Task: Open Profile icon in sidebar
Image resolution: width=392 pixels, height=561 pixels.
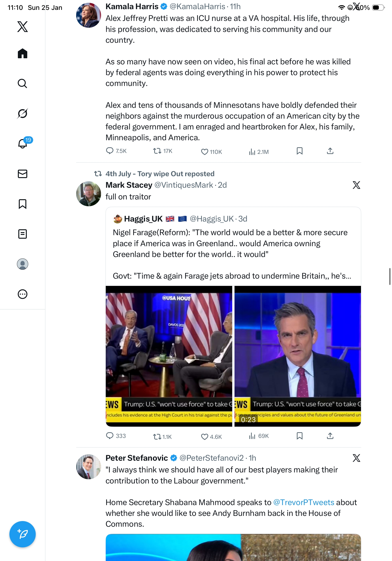Action: (x=23, y=264)
